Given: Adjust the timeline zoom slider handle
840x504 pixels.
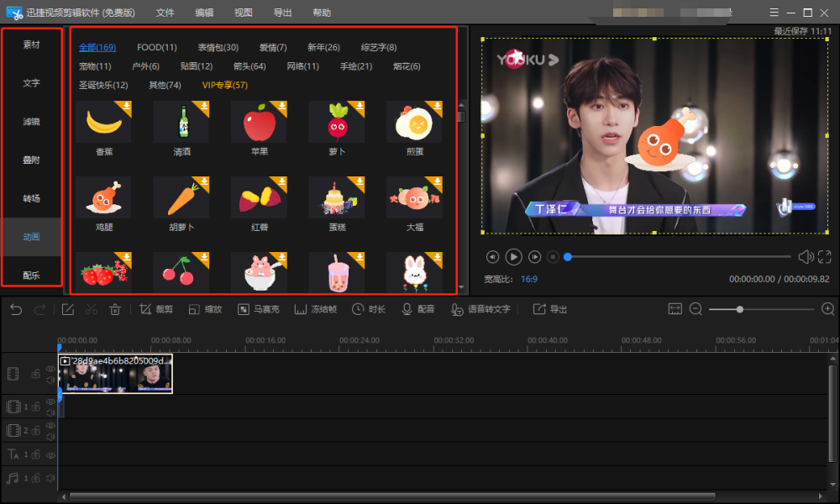Looking at the screenshot, I should pyautogui.click(x=739, y=309).
